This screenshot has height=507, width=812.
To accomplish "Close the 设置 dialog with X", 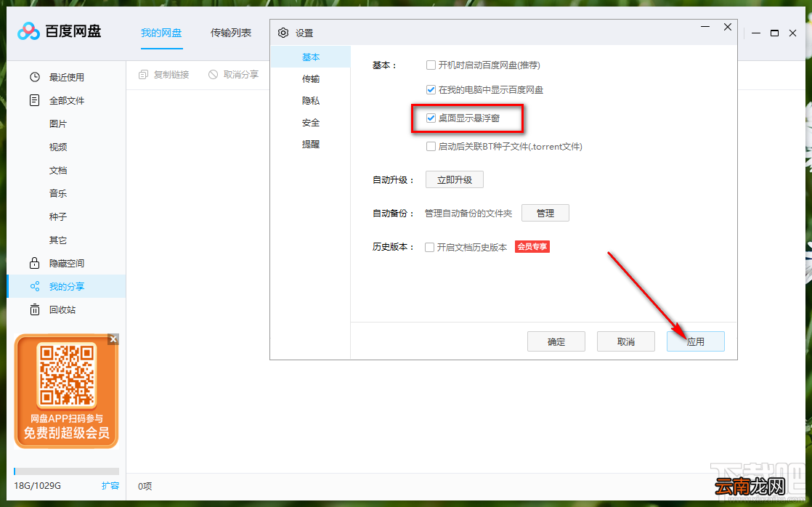I will (x=728, y=27).
